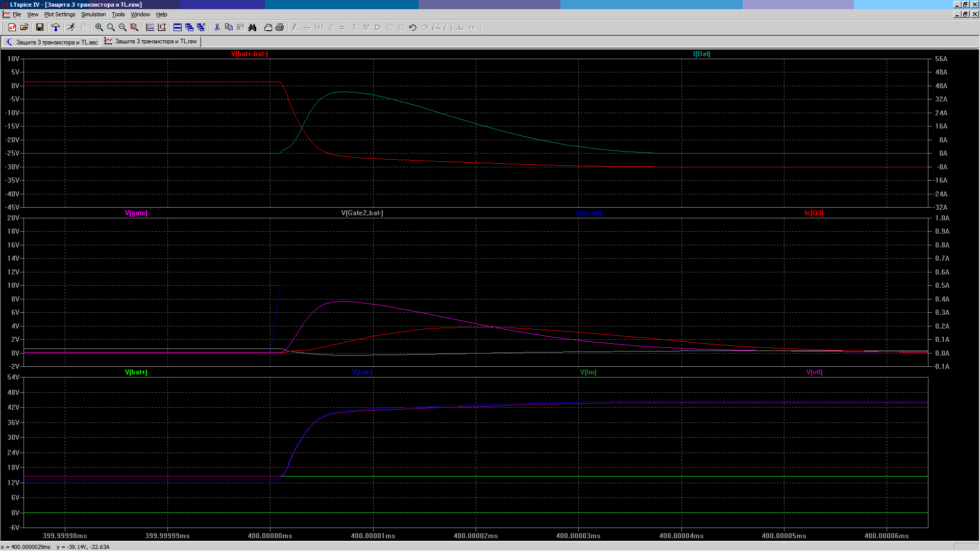The image size is (980, 551).
Task: Select the Place Inductor tool
Action: (x=354, y=28)
